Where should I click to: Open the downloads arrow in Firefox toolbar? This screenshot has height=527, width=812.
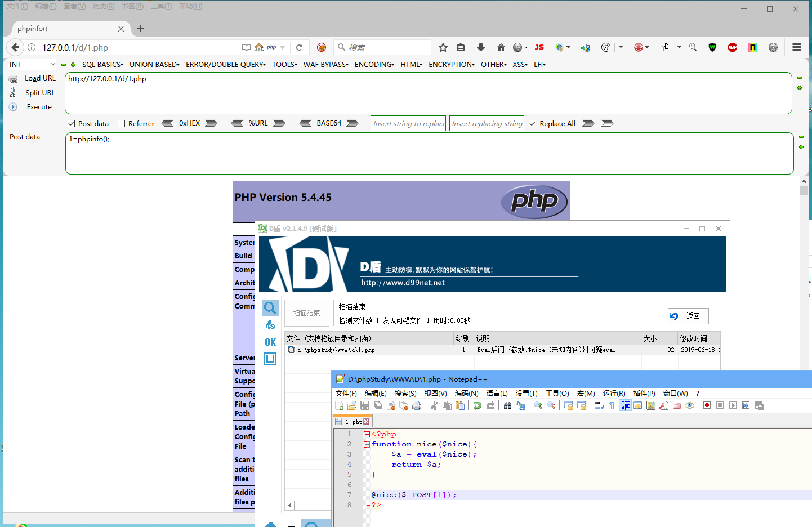tap(480, 47)
